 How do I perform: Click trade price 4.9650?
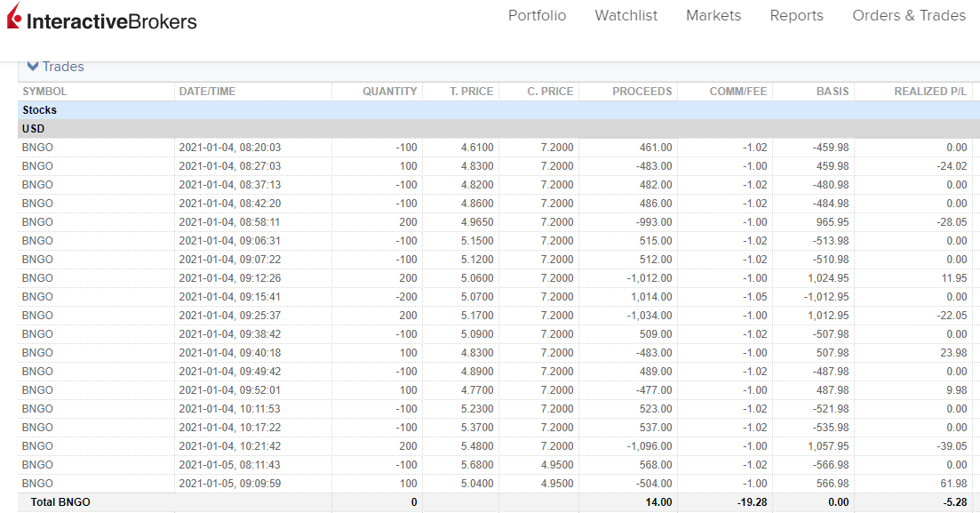click(x=477, y=222)
